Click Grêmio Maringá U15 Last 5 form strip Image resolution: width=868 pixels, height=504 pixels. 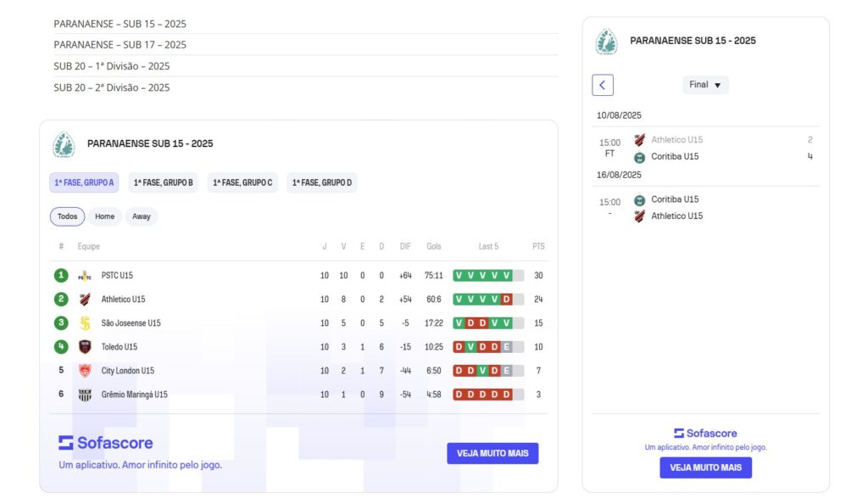pos(488,395)
